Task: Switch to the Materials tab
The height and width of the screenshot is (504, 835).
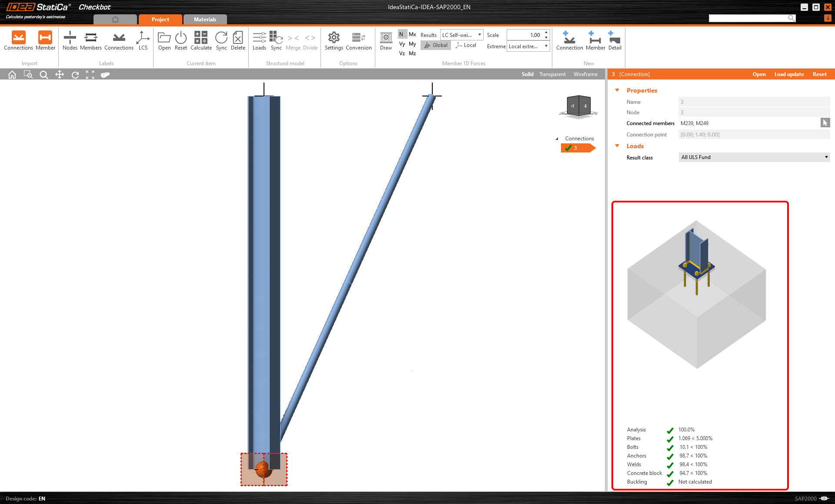Action: (205, 20)
